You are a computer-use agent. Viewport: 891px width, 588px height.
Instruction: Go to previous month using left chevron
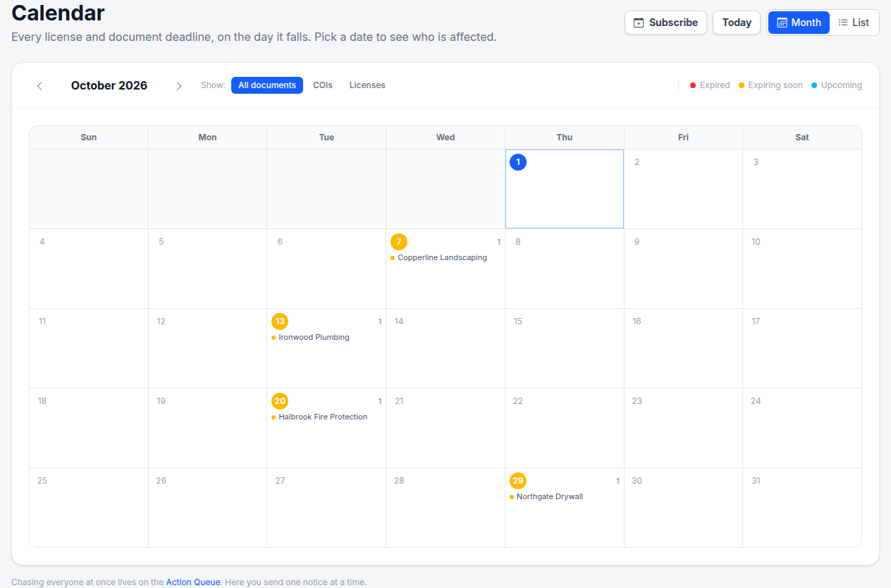click(39, 86)
